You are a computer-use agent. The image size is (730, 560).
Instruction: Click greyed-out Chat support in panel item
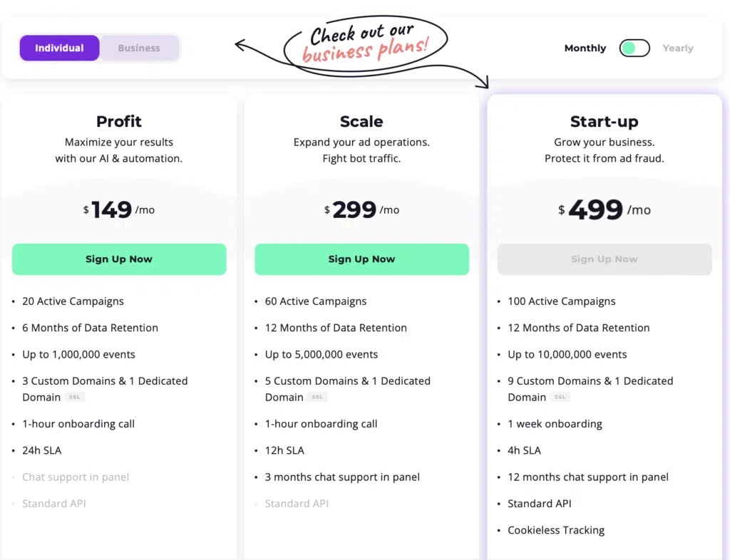click(76, 477)
